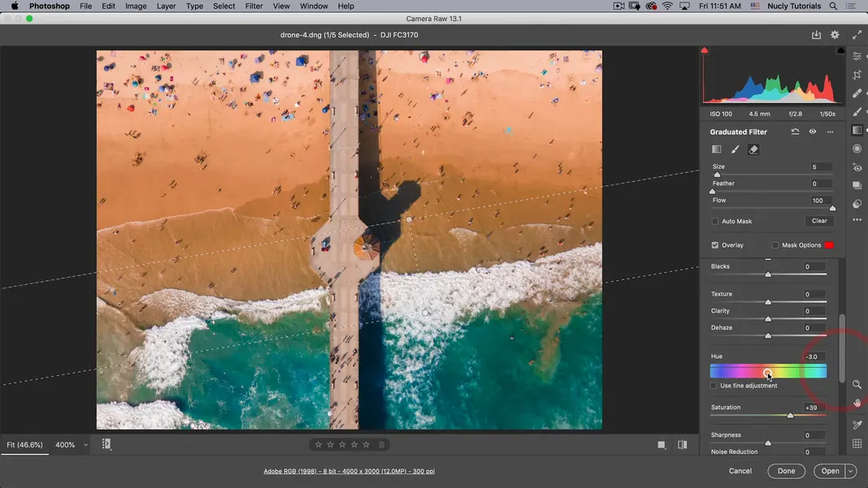868x488 pixels.
Task: Reset Graduated Filter with undo arrow icon
Action: 795,132
